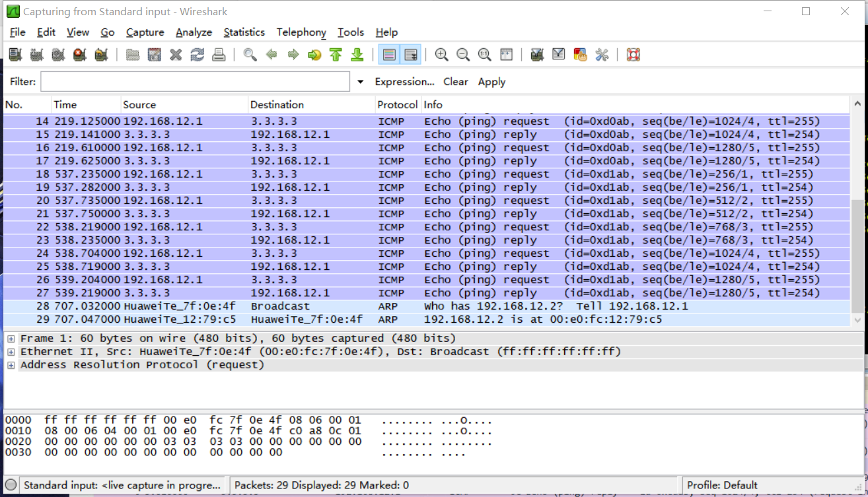868x497 pixels.
Task: Click Profile: Default in status bar
Action: point(723,485)
